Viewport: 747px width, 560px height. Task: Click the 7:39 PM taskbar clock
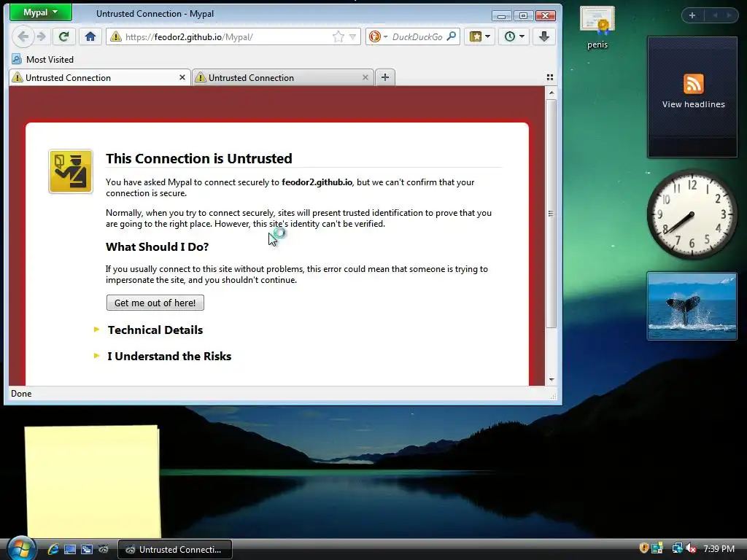pos(719,549)
